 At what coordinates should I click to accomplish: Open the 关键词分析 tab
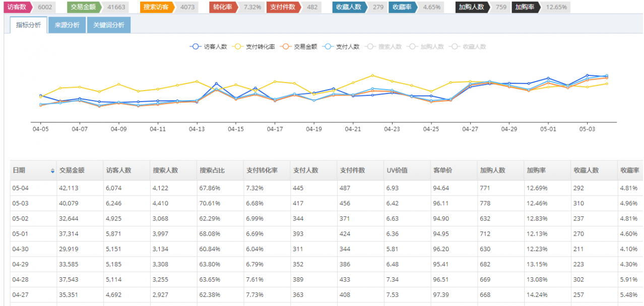109,25
